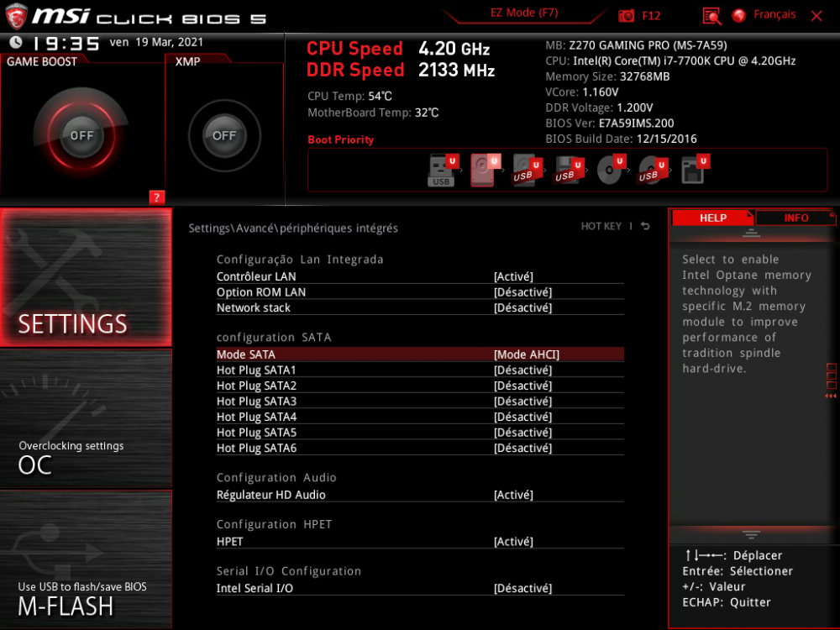Click the red question mark help icon
This screenshot has width=840, height=630.
(156, 197)
